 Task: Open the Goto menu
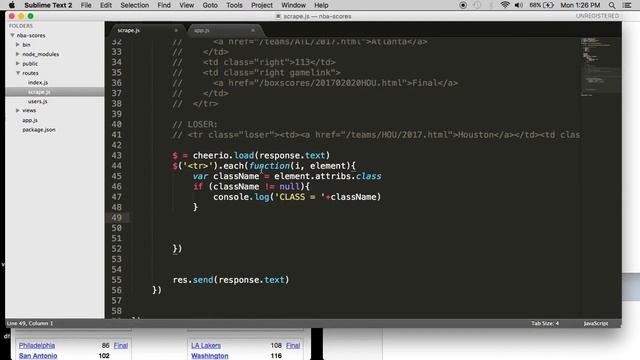click(210, 5)
